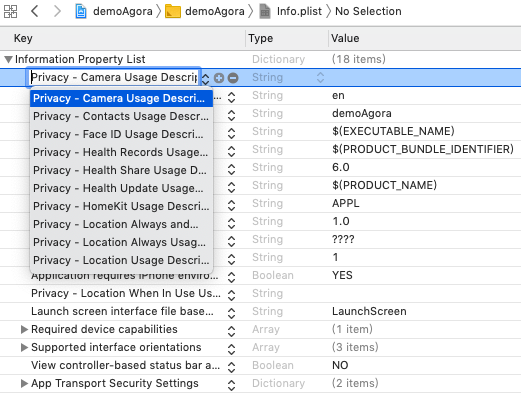Select Privacy - Health Records Usage option

tap(121, 152)
